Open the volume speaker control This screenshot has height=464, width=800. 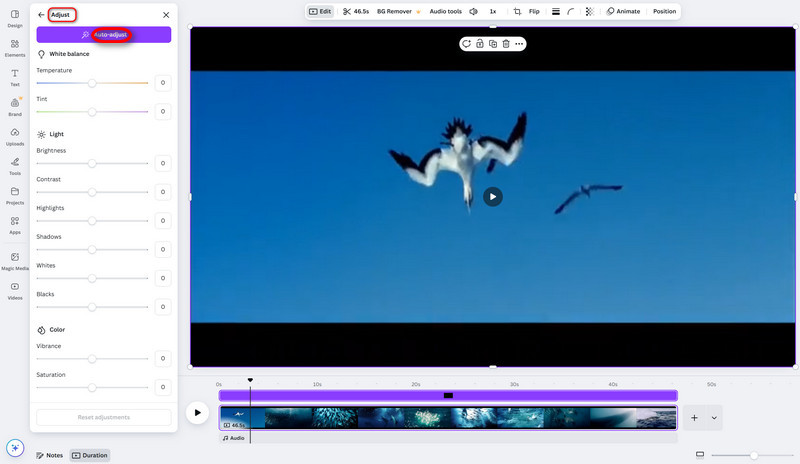pyautogui.click(x=473, y=11)
